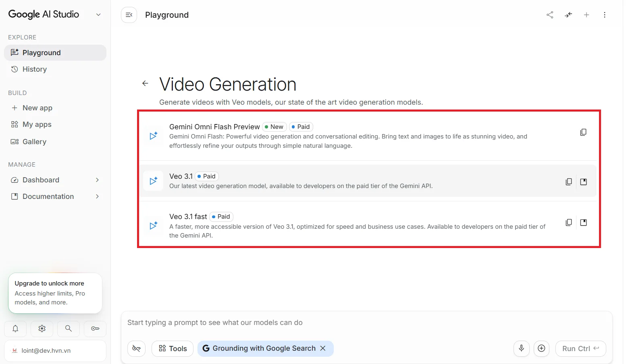Viewport: 626px width, 364px height.
Task: Click the magnifier search icon in the sidebar
Action: (x=69, y=329)
